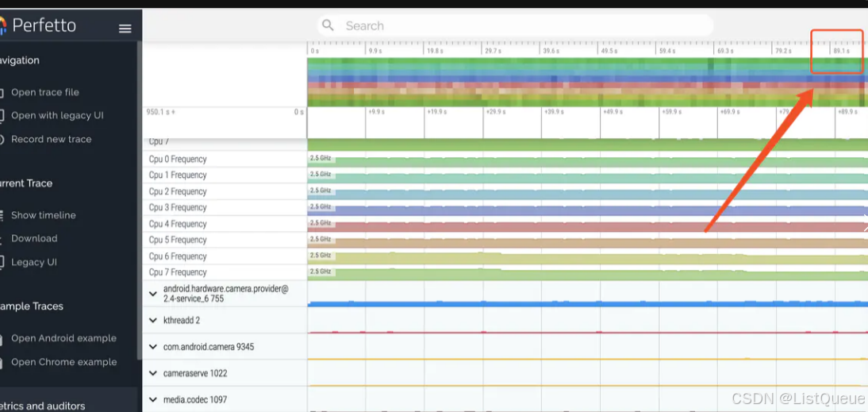Select the Cpu 3 Frequency track label
The width and height of the screenshot is (868, 412).
[177, 208]
